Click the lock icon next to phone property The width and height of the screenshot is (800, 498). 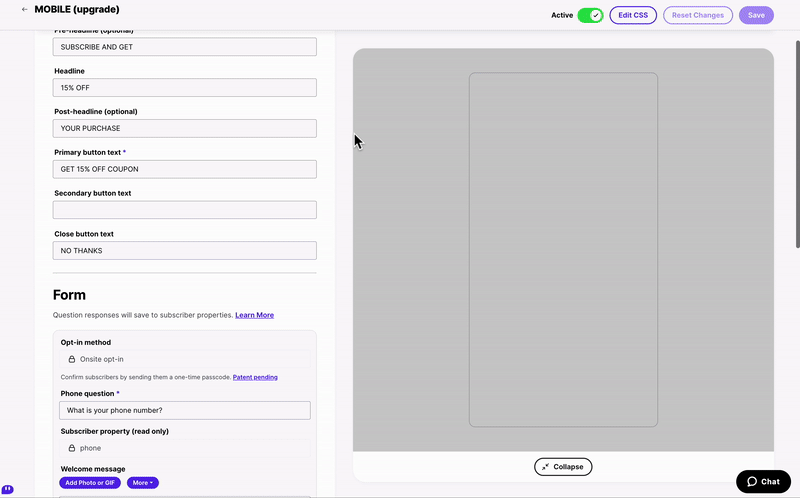[x=72, y=448]
